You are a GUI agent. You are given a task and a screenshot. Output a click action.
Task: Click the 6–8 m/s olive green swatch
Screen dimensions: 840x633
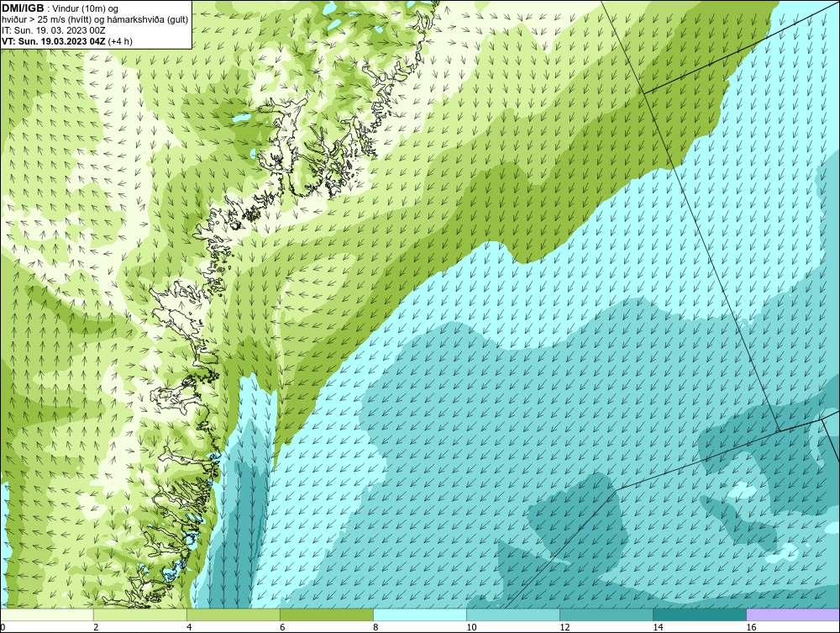327,615
